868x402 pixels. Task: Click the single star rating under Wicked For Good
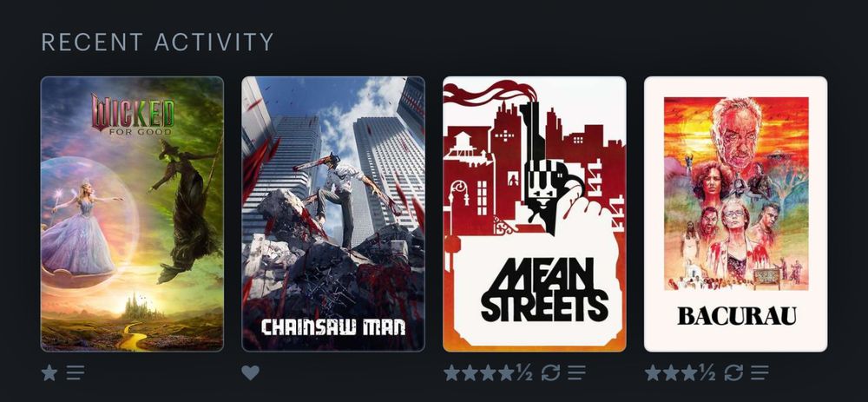pyautogui.click(x=49, y=372)
